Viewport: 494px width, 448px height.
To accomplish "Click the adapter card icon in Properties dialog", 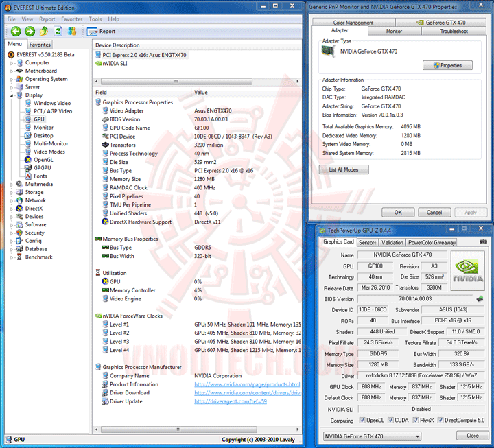I will [x=328, y=51].
